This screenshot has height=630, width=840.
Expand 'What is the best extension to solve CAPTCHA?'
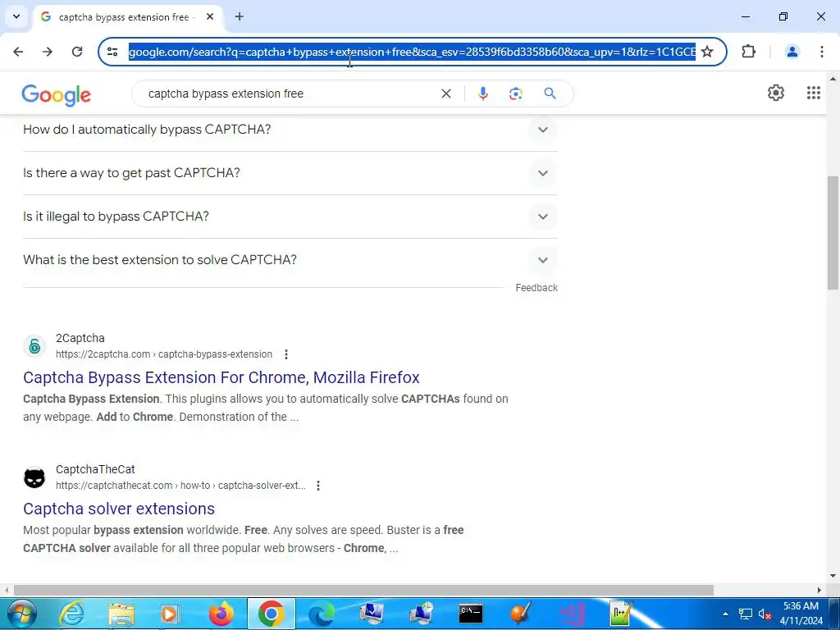coord(290,260)
